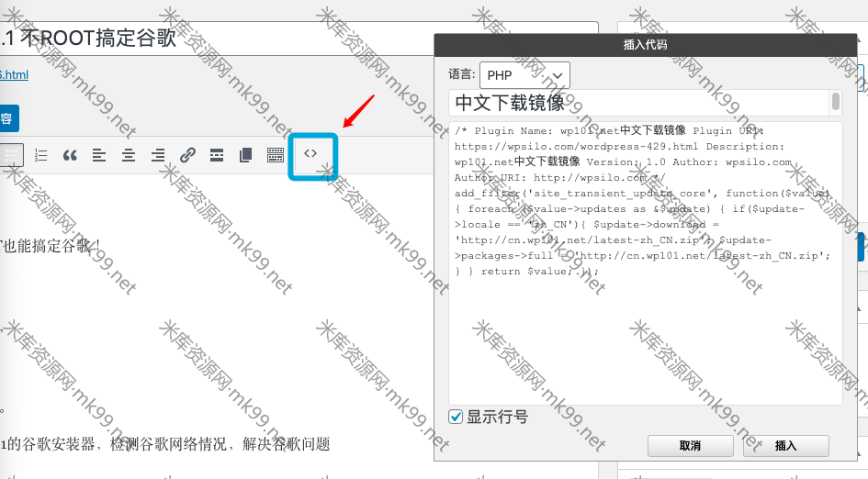Screen dimensions: 868x479
Task: Open the PHP language dropdown
Action: (524, 75)
